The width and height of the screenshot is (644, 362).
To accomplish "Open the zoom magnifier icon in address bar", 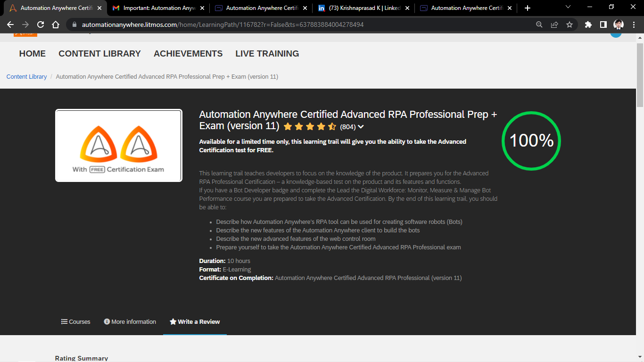I will coord(539,25).
